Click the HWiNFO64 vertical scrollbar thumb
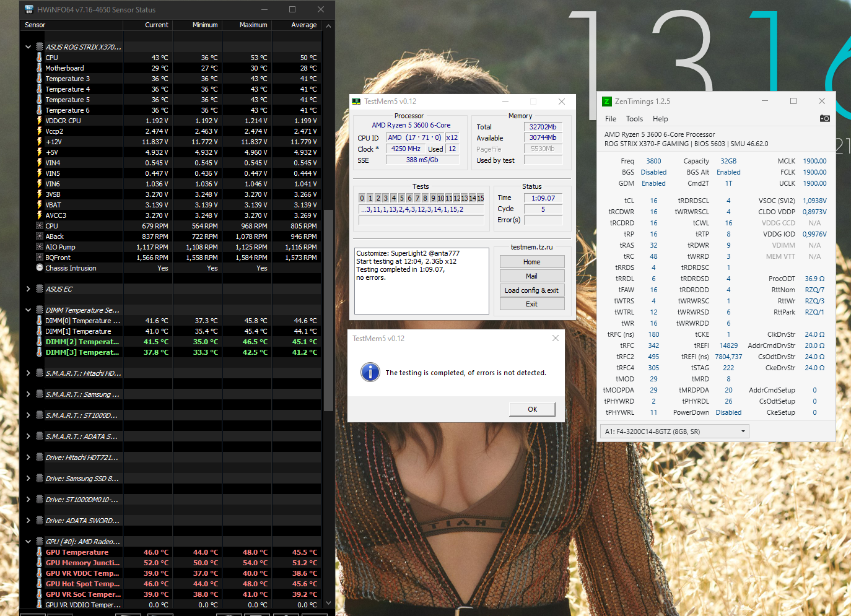This screenshot has width=851, height=616. [329, 310]
